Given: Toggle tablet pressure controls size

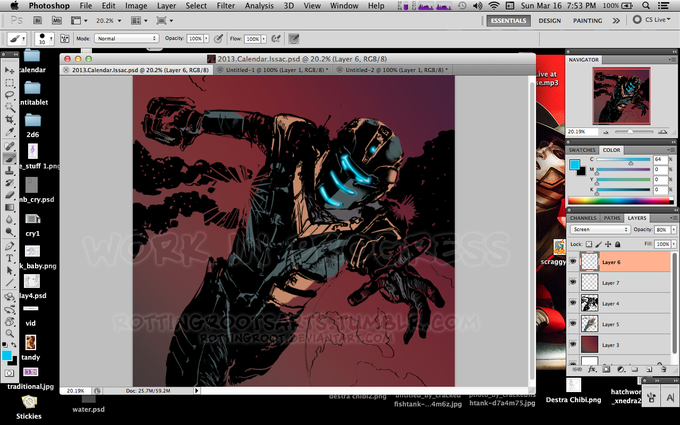Looking at the screenshot, I should [x=294, y=39].
